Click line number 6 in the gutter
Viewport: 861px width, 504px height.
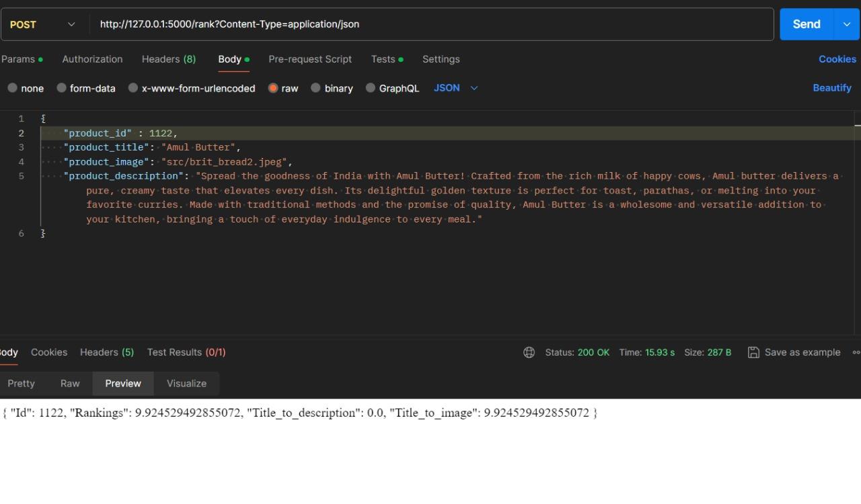tap(21, 233)
